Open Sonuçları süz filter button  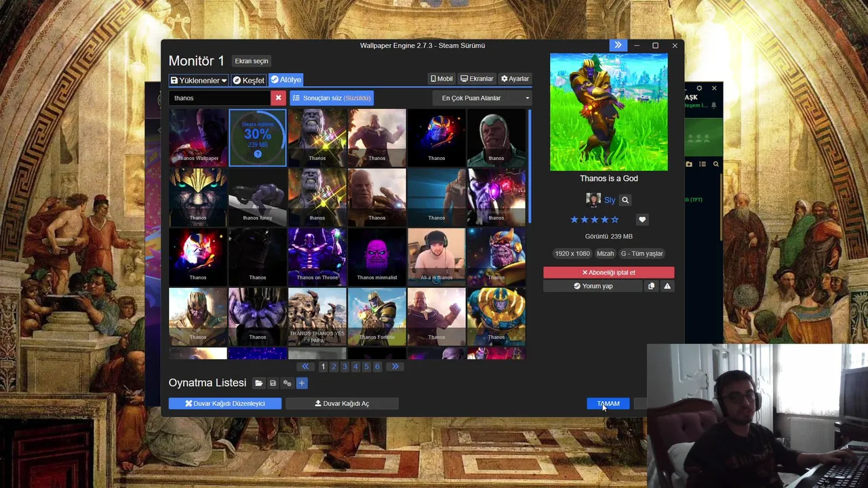click(332, 98)
